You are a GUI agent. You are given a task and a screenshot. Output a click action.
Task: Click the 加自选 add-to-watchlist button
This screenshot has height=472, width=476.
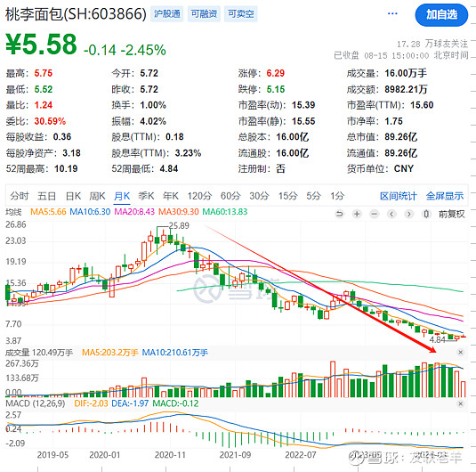tap(441, 14)
